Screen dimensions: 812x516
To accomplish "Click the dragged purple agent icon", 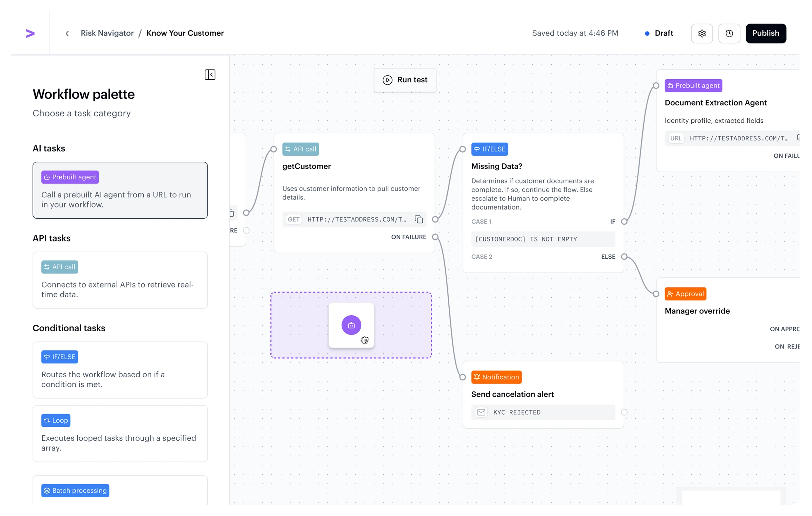I will click(351, 325).
